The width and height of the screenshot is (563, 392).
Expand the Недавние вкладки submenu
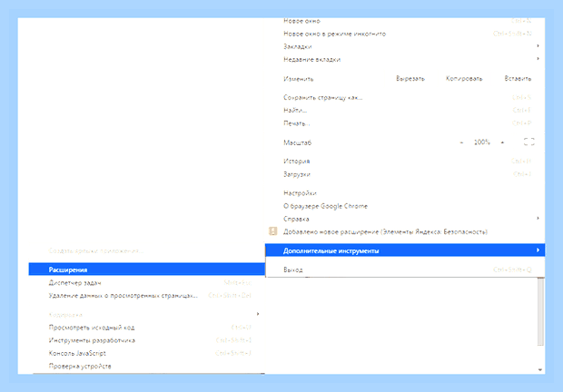[x=405, y=60]
